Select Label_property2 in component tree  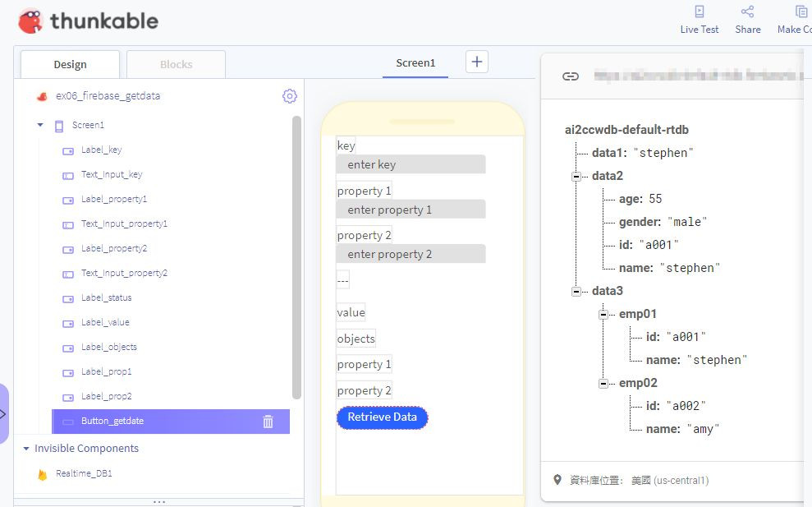coord(114,248)
